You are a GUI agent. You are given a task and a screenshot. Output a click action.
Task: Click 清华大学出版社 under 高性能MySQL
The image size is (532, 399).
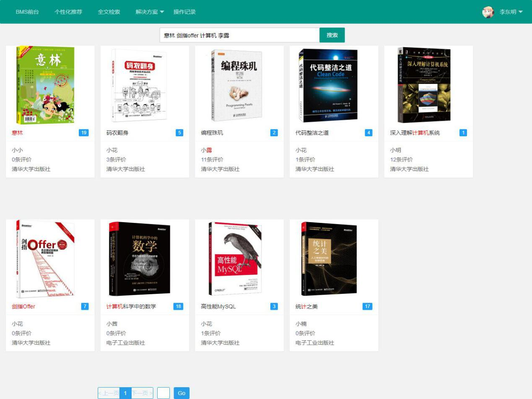tap(220, 343)
